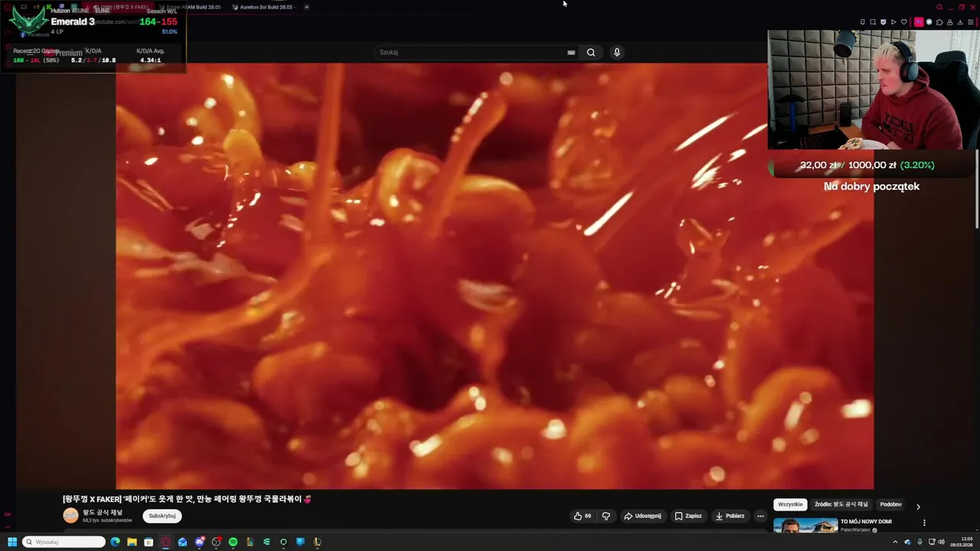
Task: Open OBS Studio from taskbar
Action: pyautogui.click(x=216, y=542)
